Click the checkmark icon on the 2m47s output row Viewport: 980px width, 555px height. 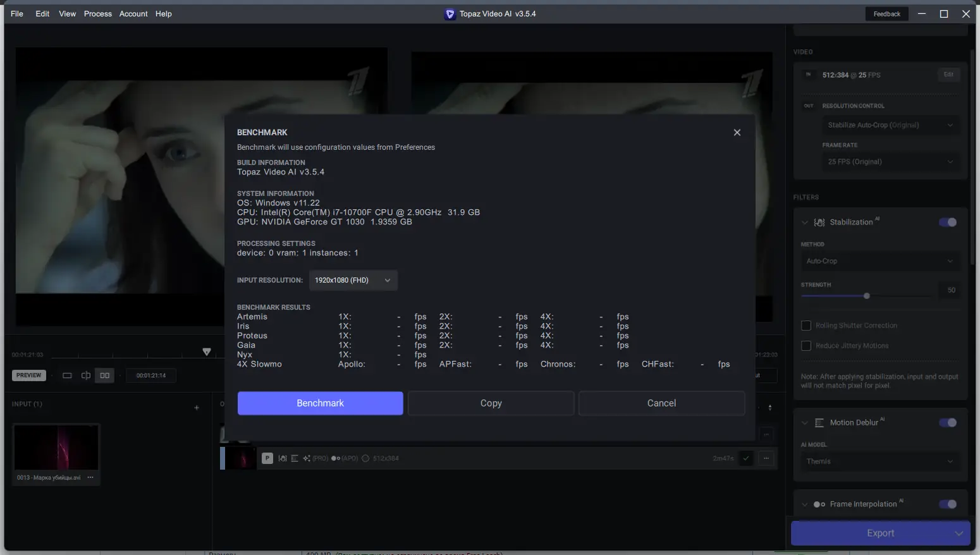coord(747,458)
